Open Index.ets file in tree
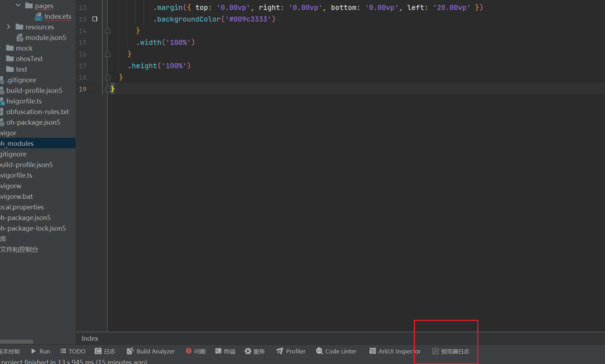Screen dimensions: 605x364 tap(58, 16)
